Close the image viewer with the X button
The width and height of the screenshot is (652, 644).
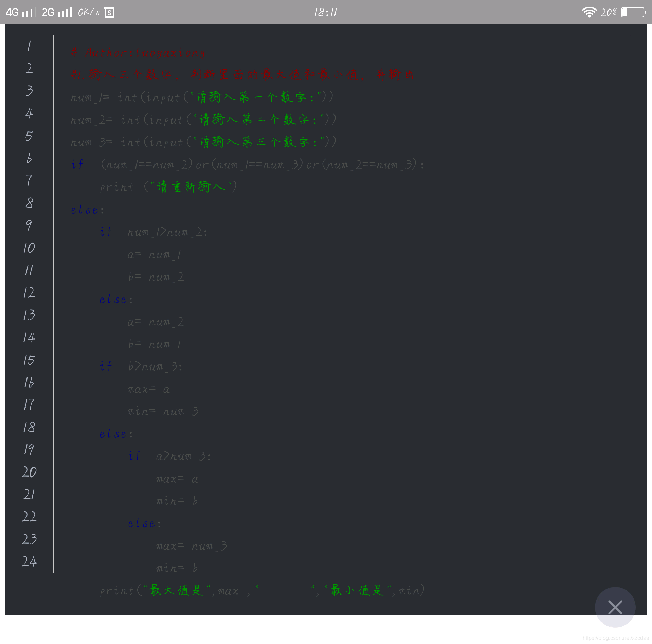point(615,607)
